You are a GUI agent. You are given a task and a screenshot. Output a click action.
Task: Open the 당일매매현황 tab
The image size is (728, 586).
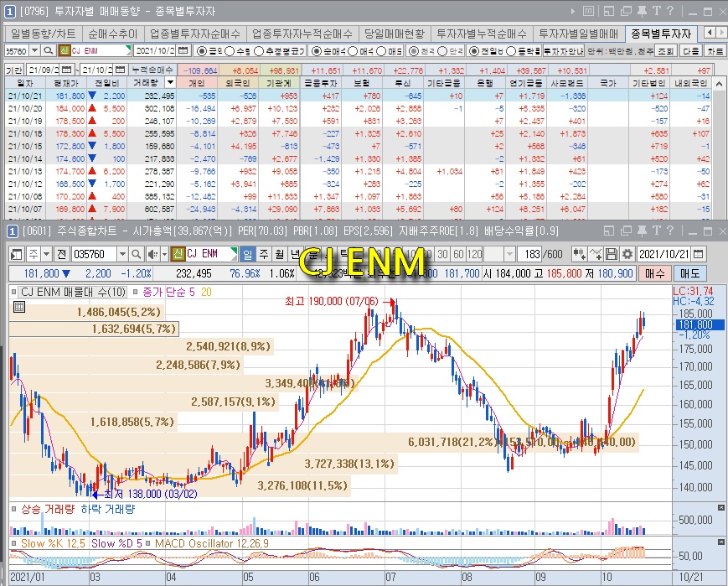coord(395,34)
